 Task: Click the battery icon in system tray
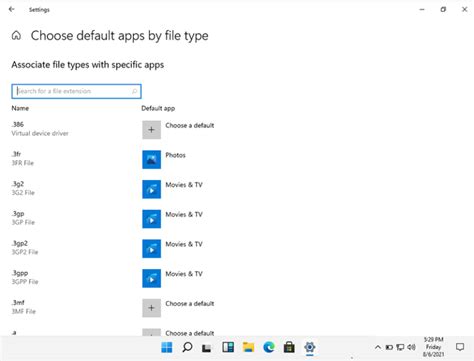coord(389,347)
